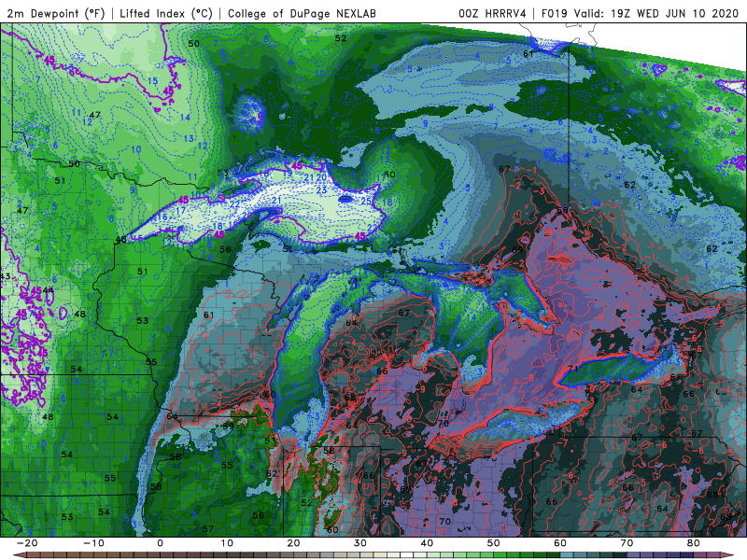Click the '57' dewpoint value at the bottom
747x560 pixels.
(x=207, y=528)
